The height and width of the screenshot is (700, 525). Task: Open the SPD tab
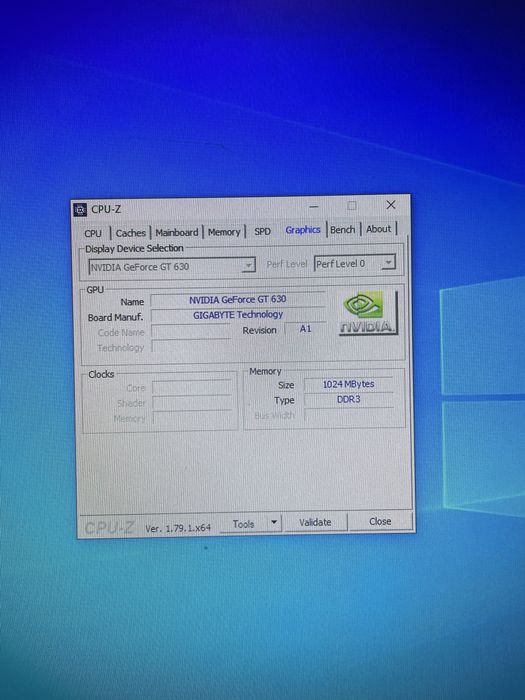click(x=262, y=231)
